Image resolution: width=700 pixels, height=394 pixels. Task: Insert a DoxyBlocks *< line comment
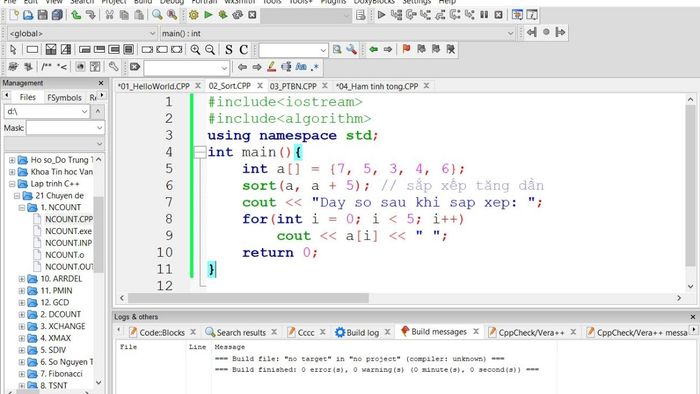(x=62, y=67)
